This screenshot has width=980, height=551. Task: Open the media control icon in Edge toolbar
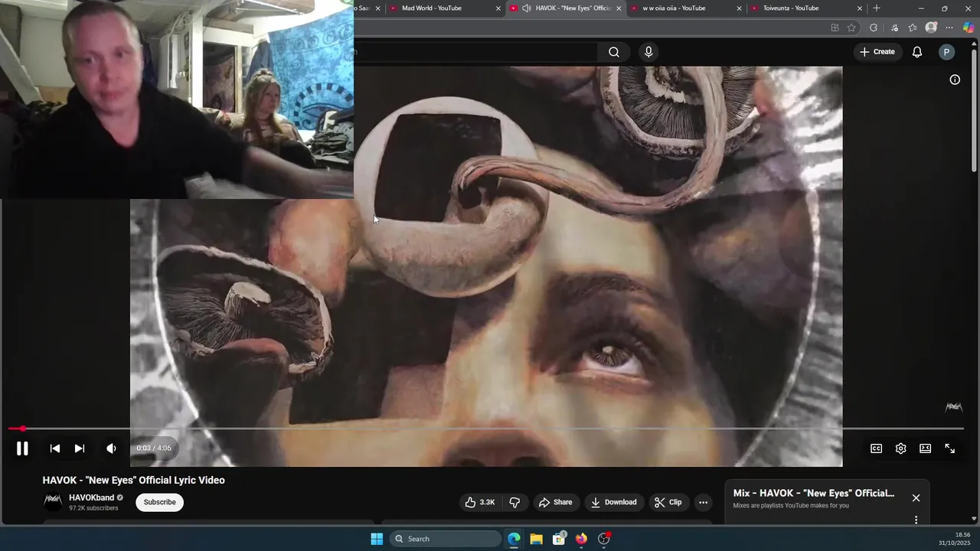click(894, 28)
